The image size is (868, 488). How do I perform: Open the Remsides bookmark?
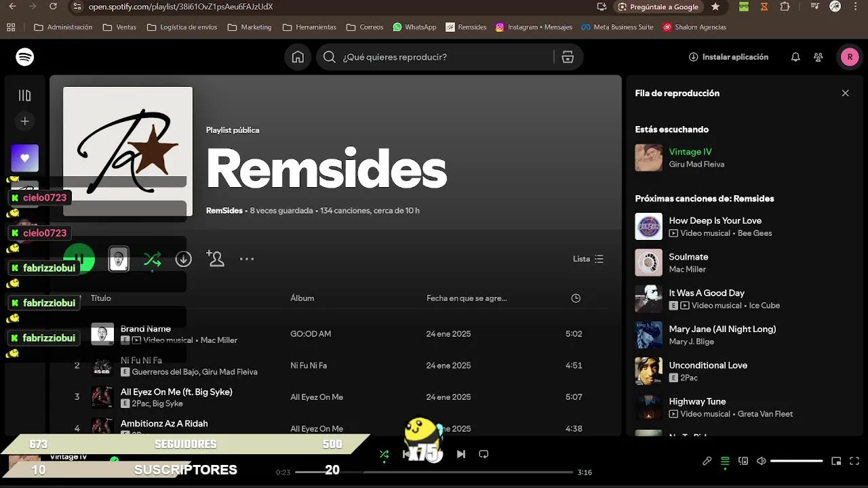pos(466,27)
